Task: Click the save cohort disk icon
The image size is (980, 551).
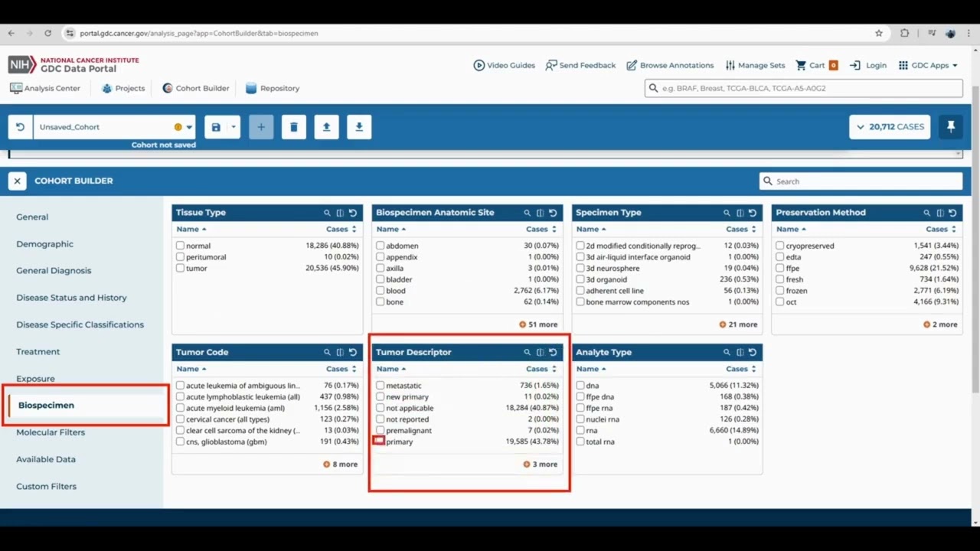Action: [x=216, y=127]
